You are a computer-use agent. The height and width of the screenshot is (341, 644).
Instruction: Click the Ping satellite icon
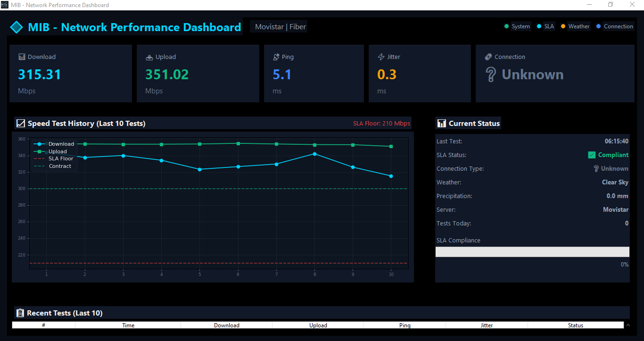point(276,57)
